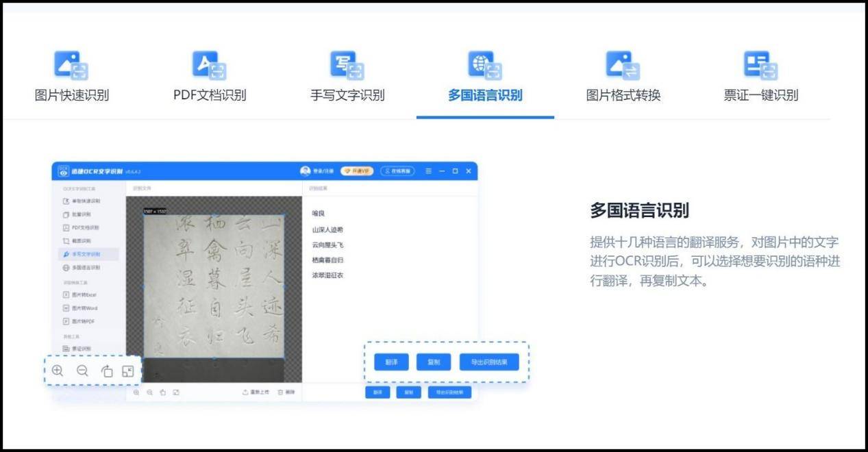Click the enlarged 复制 button
The width and height of the screenshot is (868, 452).
[x=434, y=362]
